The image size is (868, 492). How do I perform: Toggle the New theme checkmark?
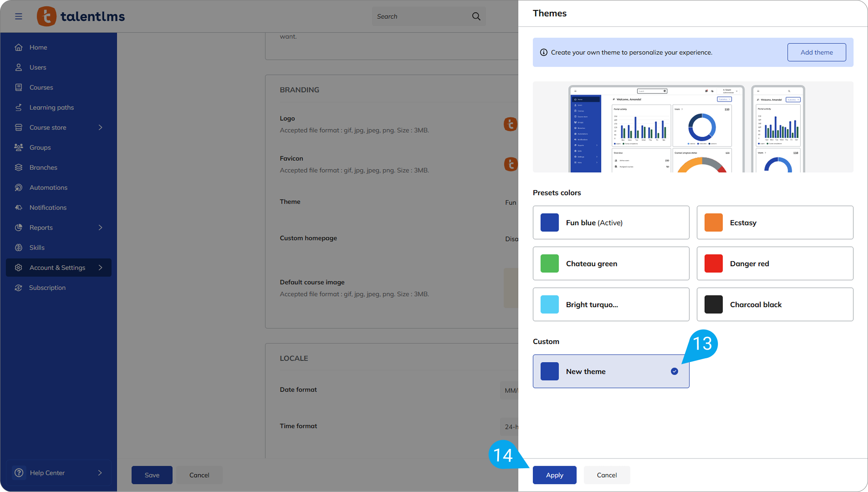[674, 371]
